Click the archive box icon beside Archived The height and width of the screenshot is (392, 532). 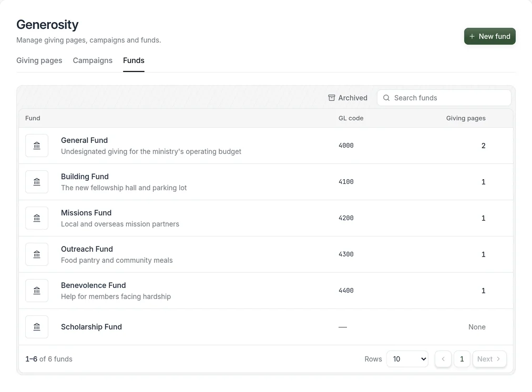tap(332, 98)
